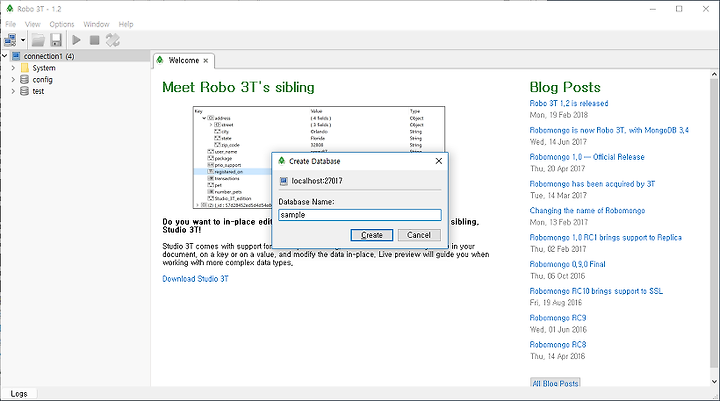720x401 pixels.
Task: Open the Options menu
Action: click(62, 24)
